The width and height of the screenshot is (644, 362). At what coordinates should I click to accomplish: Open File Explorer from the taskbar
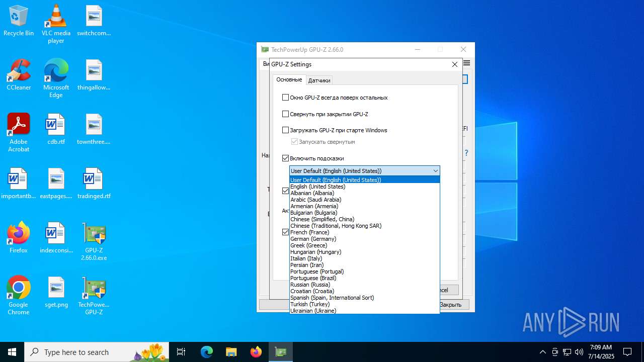[231, 352]
